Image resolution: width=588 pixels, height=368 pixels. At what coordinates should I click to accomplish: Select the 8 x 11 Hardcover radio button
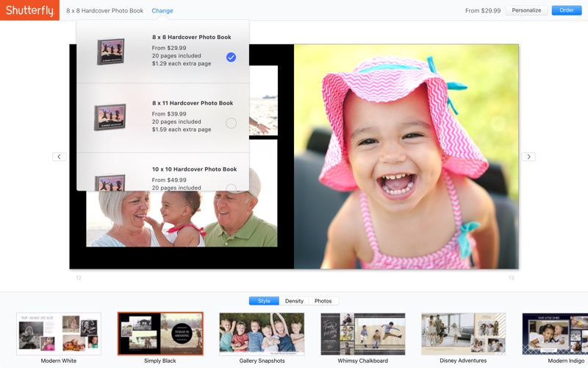(231, 123)
